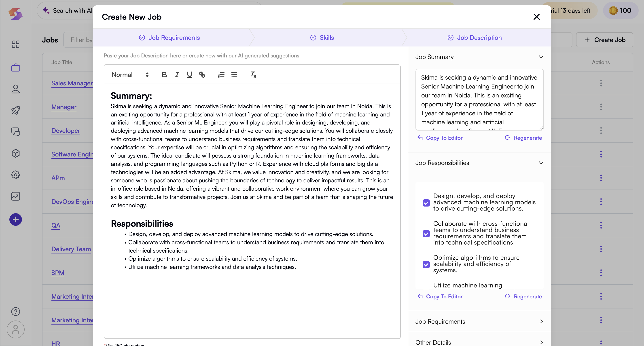Open the Developer job link

[x=66, y=131]
